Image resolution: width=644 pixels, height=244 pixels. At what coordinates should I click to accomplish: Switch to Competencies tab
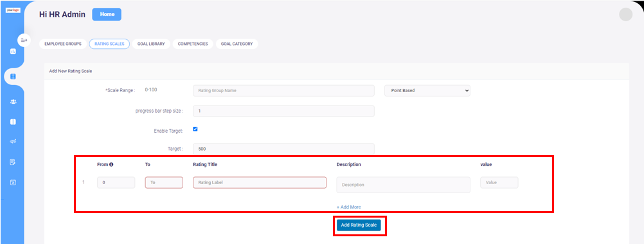pos(193,44)
